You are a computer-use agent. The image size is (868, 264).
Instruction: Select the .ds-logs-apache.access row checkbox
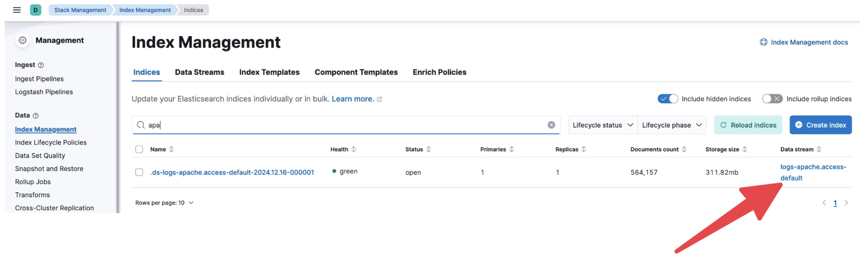(x=139, y=172)
